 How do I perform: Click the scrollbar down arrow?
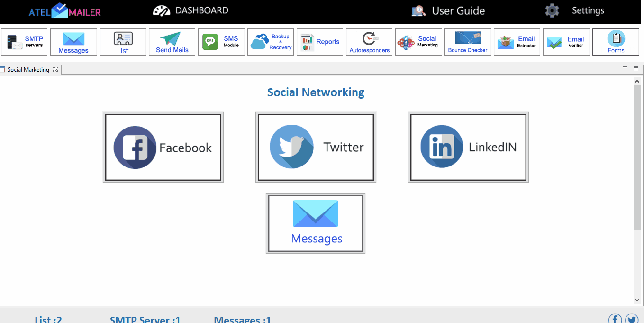click(637, 300)
